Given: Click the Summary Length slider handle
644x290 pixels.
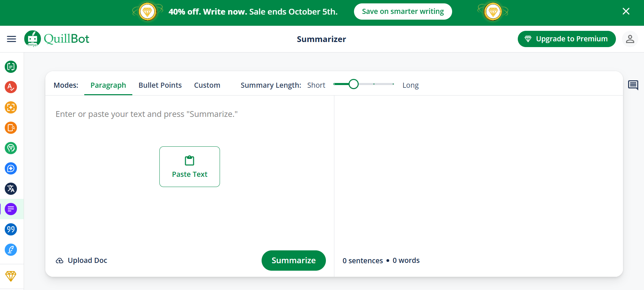Looking at the screenshot, I should point(354,84).
